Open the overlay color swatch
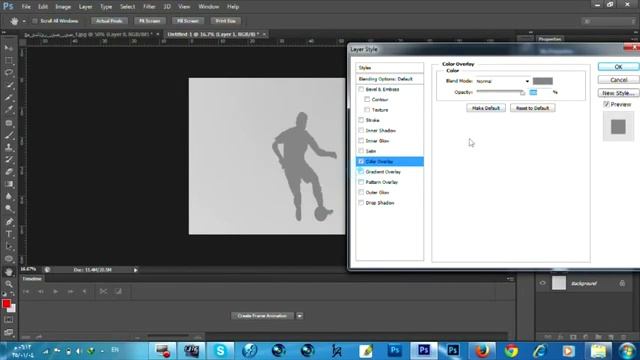Viewport: 640px width, 360px height. (542, 81)
